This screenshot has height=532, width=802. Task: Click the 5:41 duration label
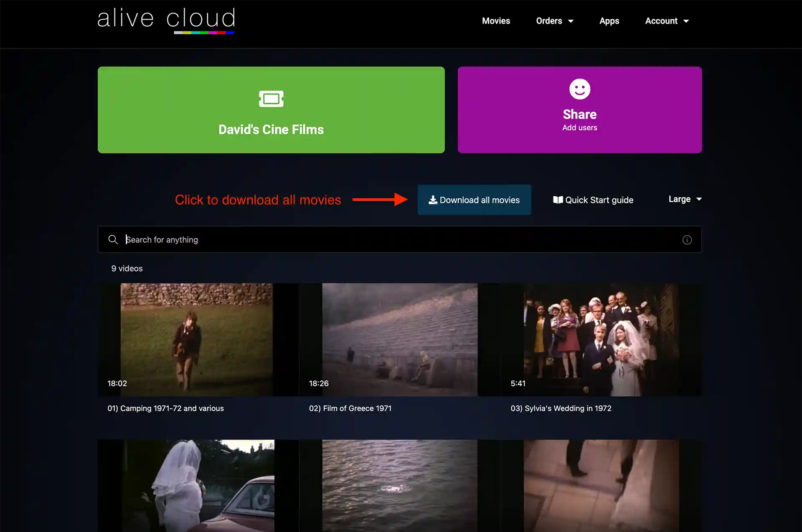coord(518,383)
